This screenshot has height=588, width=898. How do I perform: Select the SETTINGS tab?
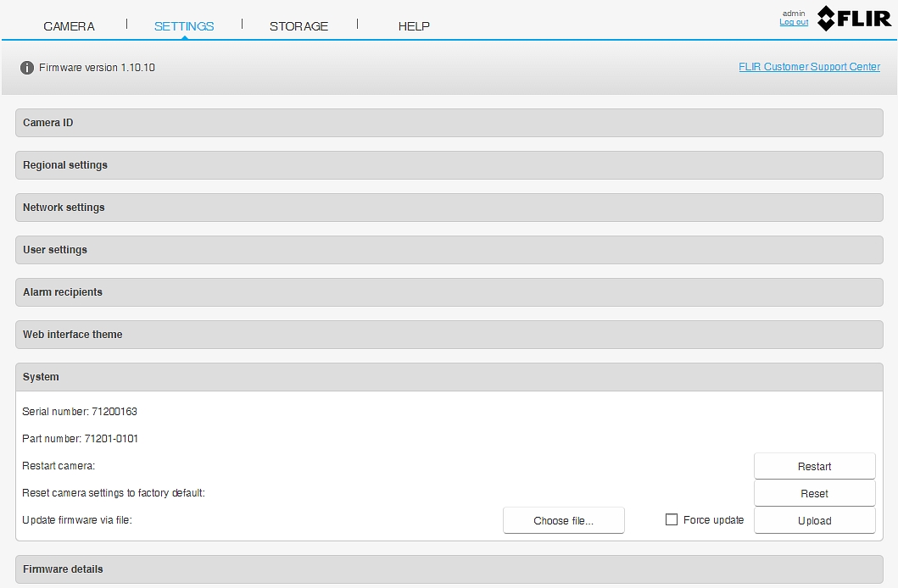184,26
